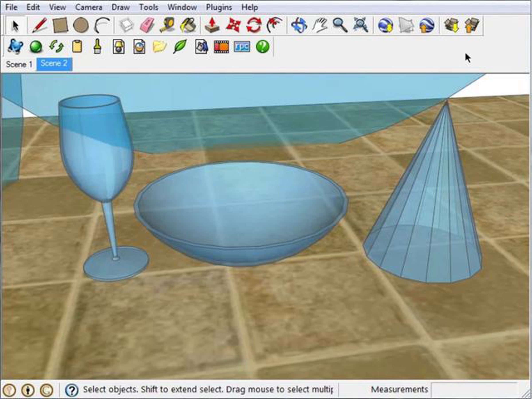Activate the Rotate tool

(254, 25)
